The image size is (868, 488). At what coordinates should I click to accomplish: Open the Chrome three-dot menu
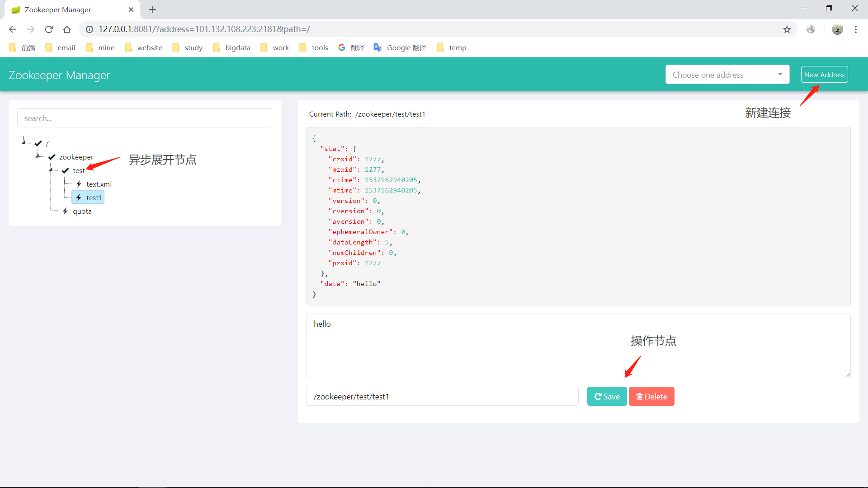pyautogui.click(x=856, y=29)
